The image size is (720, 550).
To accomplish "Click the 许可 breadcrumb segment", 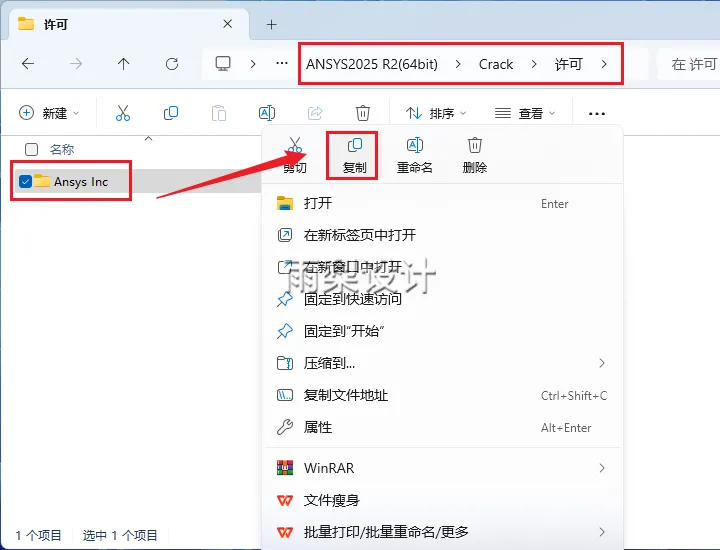I will [x=568, y=64].
